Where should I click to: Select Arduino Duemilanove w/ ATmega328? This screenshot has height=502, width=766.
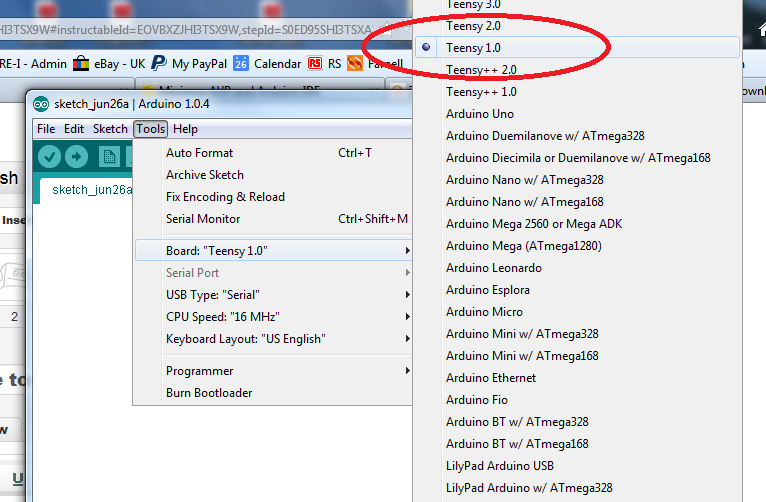point(577,136)
